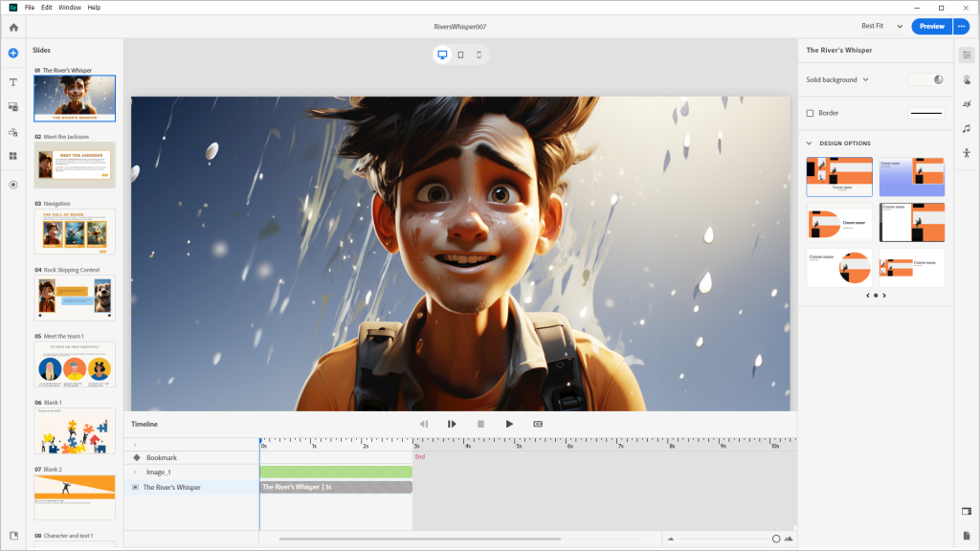Open the Interactions panel icon on right
This screenshot has width=980, height=551.
967,80
